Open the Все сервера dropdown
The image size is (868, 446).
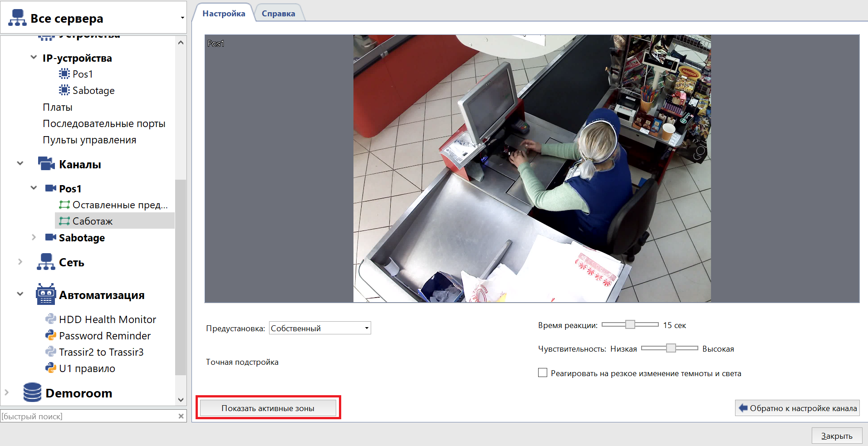(x=182, y=18)
